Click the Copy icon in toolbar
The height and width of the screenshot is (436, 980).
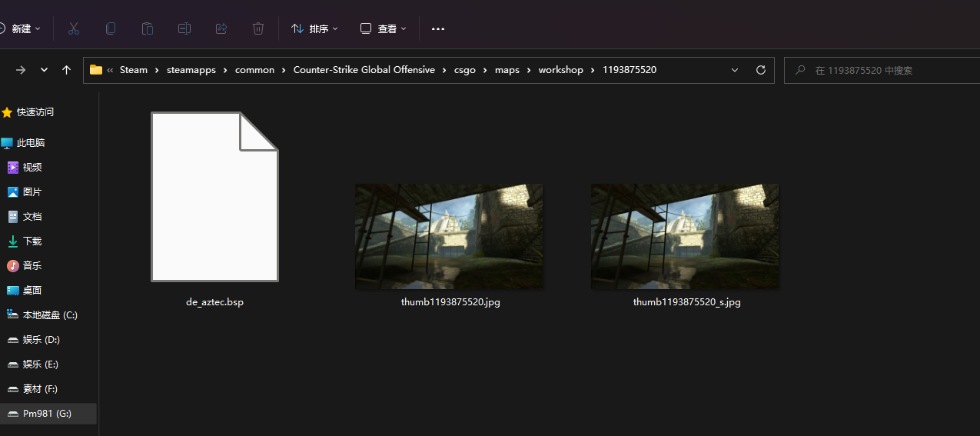(x=111, y=28)
